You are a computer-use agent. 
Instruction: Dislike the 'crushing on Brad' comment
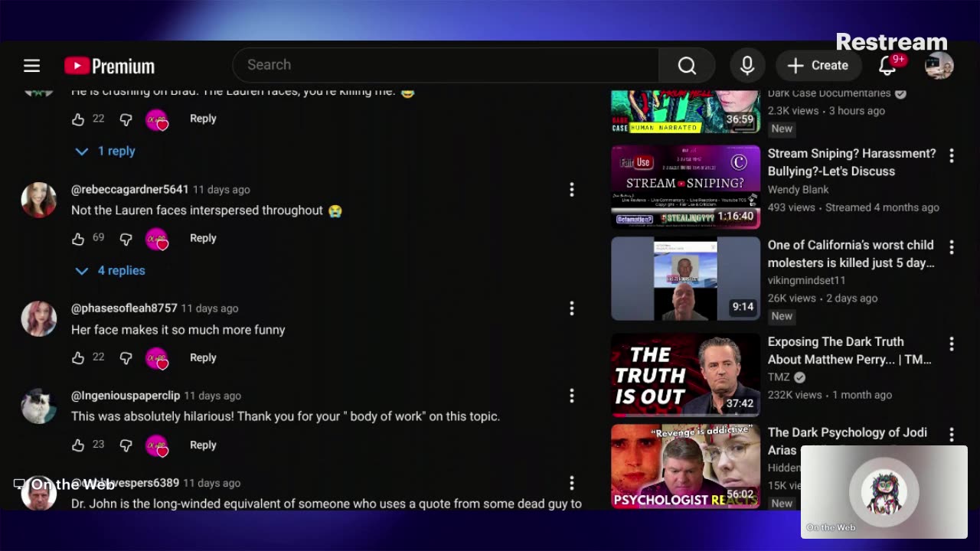click(126, 119)
